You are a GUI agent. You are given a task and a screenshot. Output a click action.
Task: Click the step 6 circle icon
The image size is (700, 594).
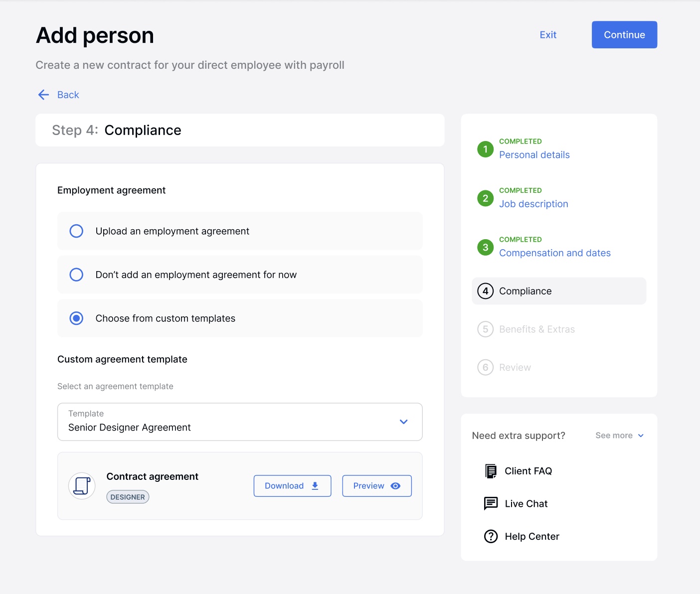[485, 367]
